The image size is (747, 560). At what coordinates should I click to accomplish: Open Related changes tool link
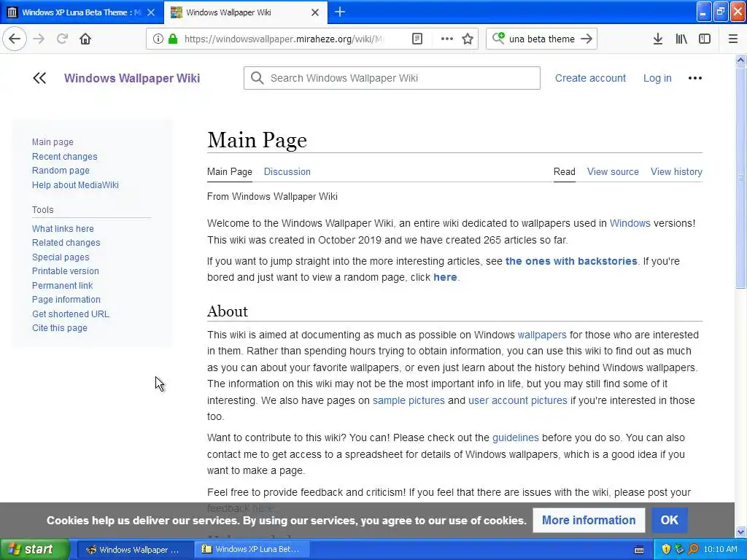point(66,243)
